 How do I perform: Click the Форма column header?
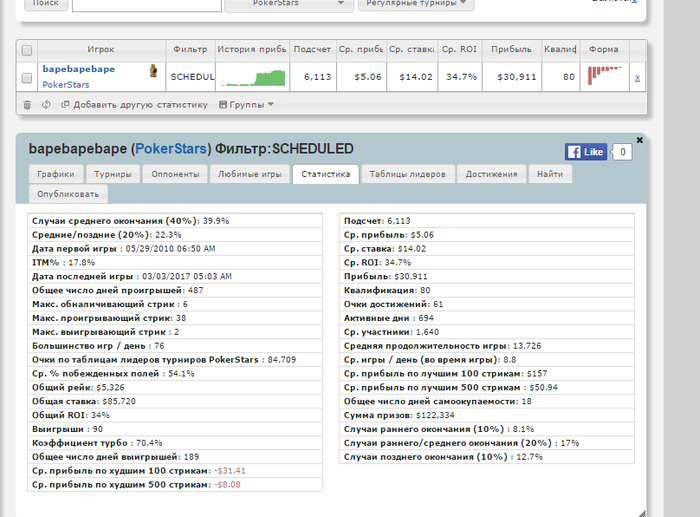click(x=604, y=50)
